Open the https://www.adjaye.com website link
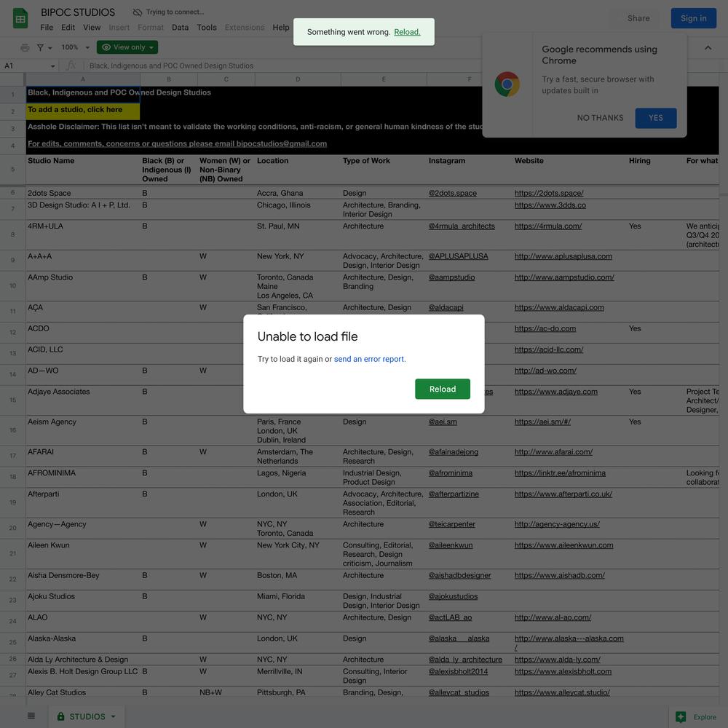 [x=555, y=392]
